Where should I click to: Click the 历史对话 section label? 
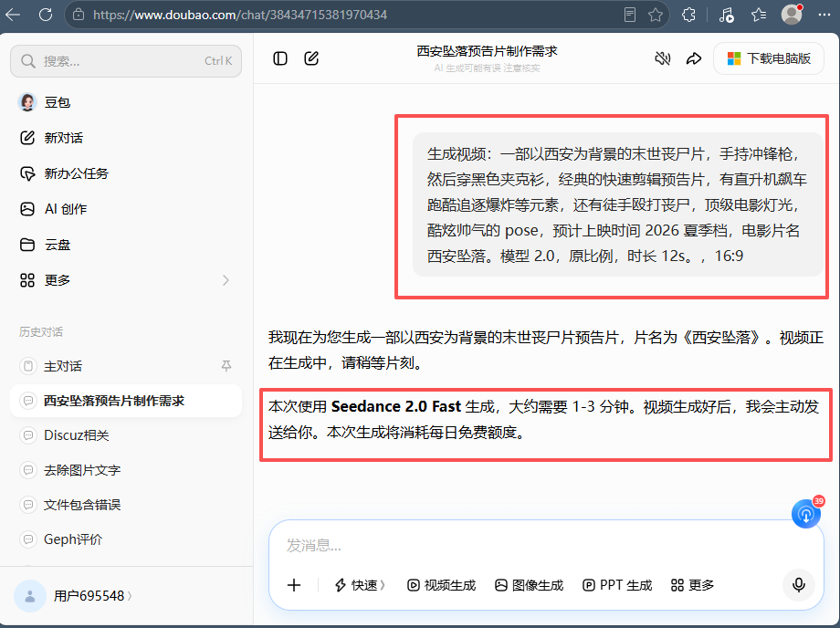[x=41, y=332]
